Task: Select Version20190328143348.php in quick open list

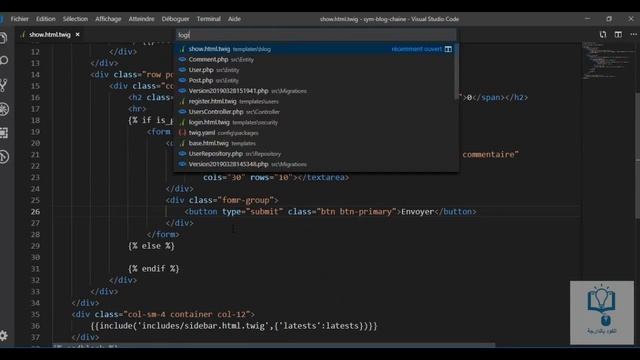Action: point(314,164)
